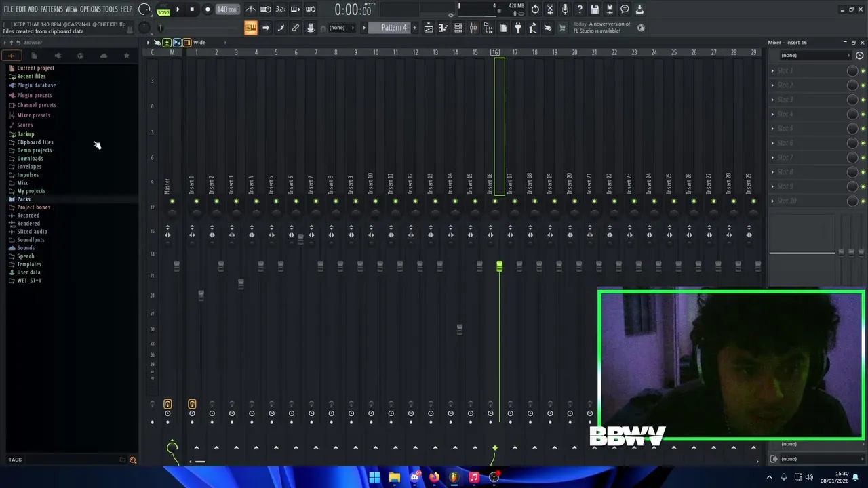Open Slot 9 plugin options arrow
Image resolution: width=868 pixels, height=488 pixels.
772,186
